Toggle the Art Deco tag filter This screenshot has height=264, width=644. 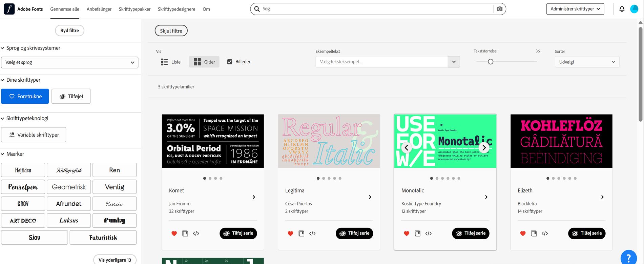pos(23,221)
